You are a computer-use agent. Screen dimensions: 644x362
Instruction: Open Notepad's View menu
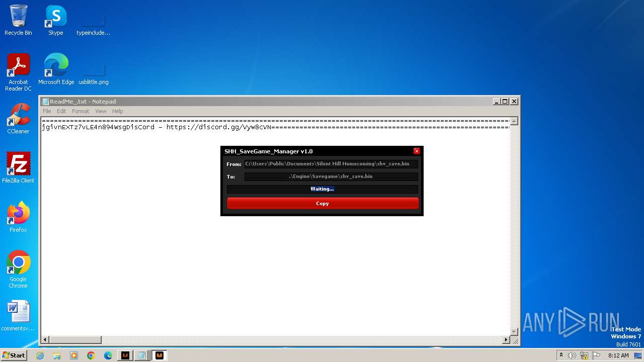click(x=101, y=111)
